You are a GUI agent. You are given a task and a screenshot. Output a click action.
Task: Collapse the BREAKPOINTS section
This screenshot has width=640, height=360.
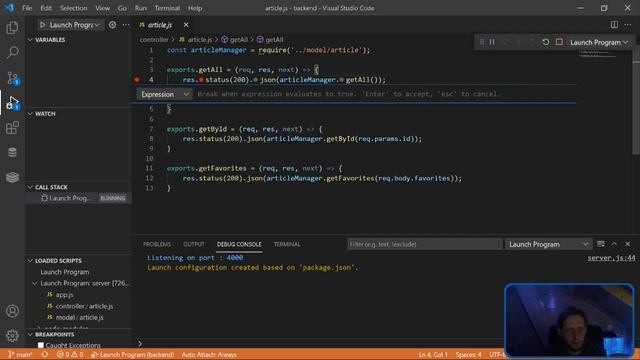click(54, 334)
